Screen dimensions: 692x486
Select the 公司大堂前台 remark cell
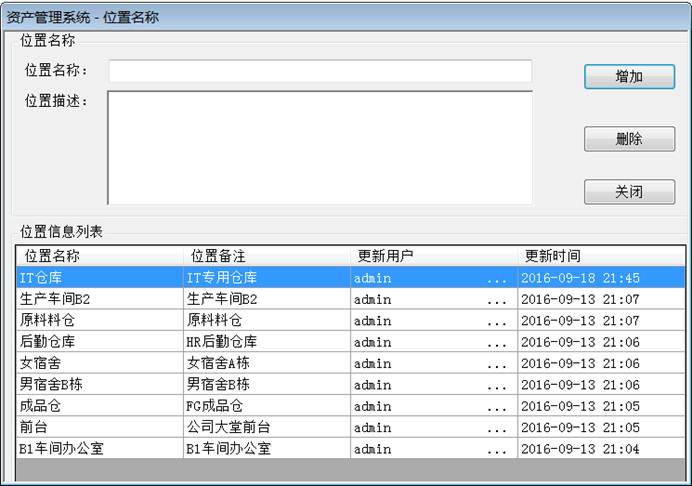coord(267,427)
